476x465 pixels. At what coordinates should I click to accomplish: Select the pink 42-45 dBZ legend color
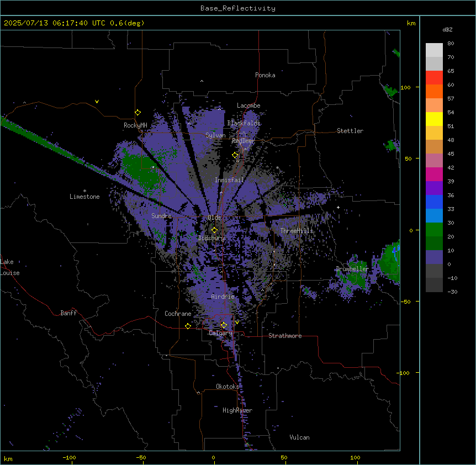click(x=434, y=161)
